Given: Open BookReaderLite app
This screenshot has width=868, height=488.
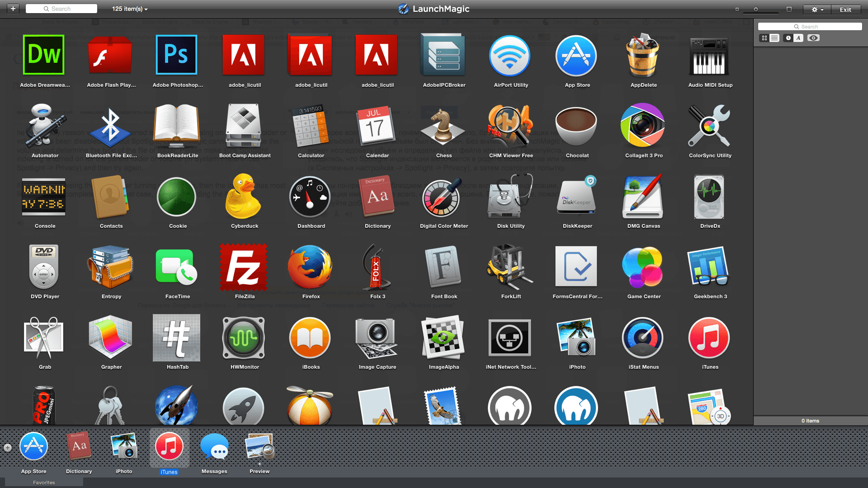Looking at the screenshot, I should point(177,126).
